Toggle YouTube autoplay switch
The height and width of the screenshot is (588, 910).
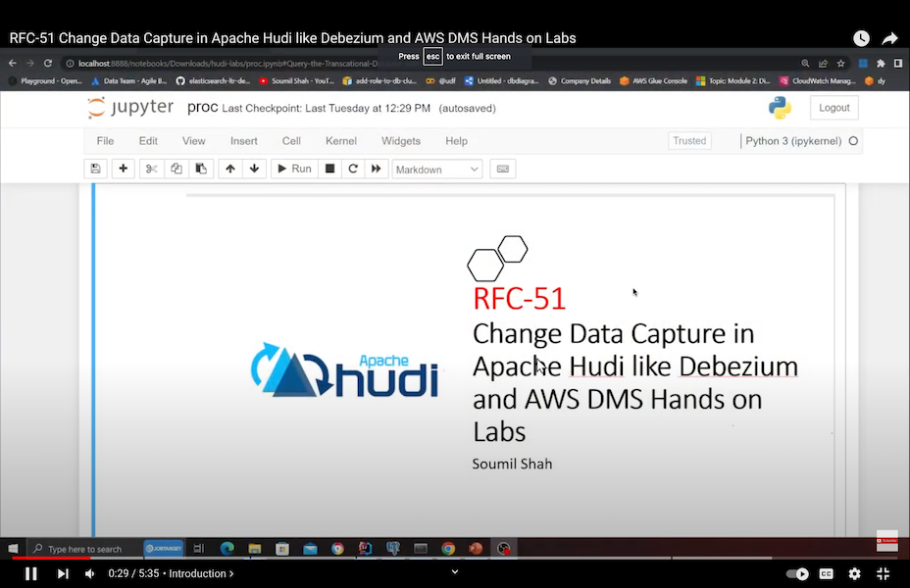pyautogui.click(x=798, y=573)
